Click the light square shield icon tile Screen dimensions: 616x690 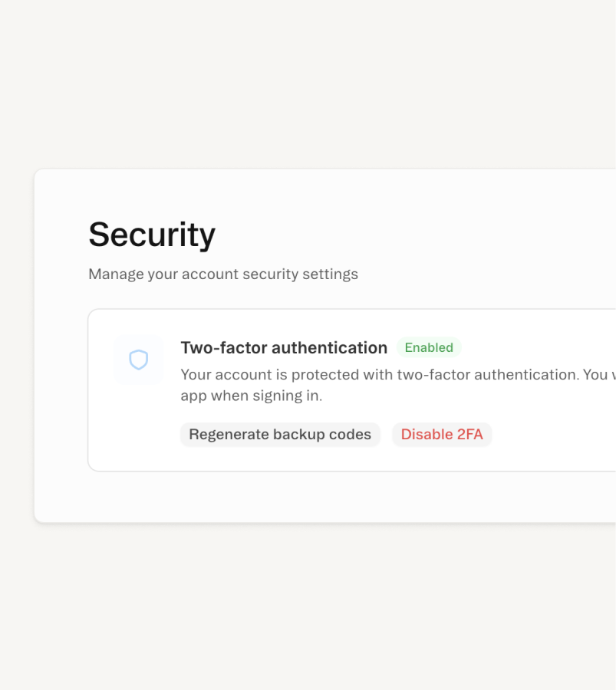[x=138, y=359]
